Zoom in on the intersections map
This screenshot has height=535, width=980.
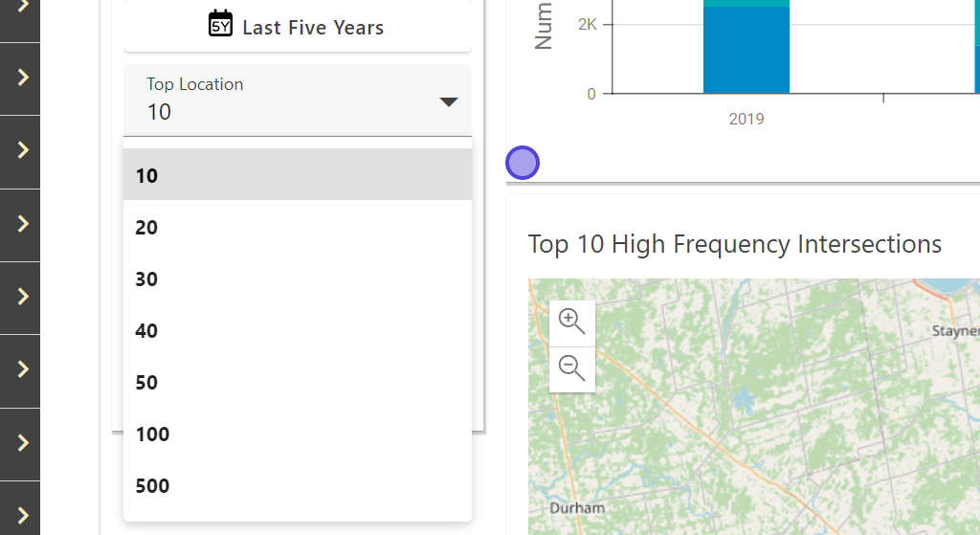571,322
